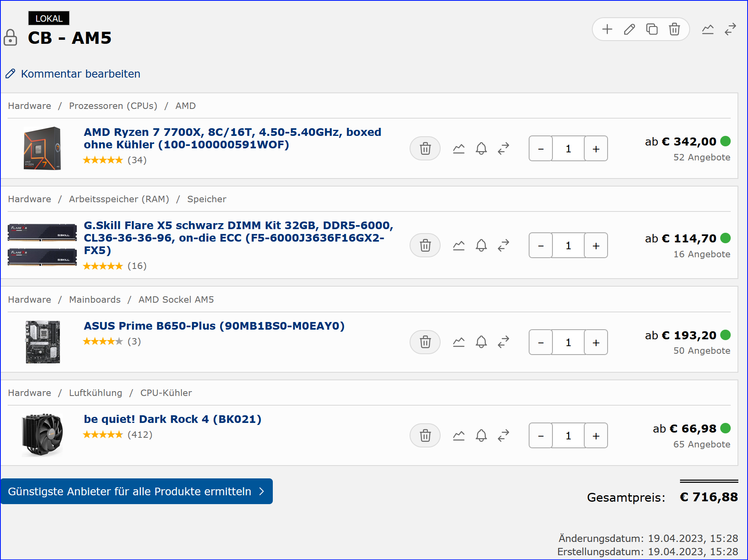Click '52 Angebote' for Ryzen 7 7700X
The height and width of the screenshot is (560, 748).
[x=702, y=157]
